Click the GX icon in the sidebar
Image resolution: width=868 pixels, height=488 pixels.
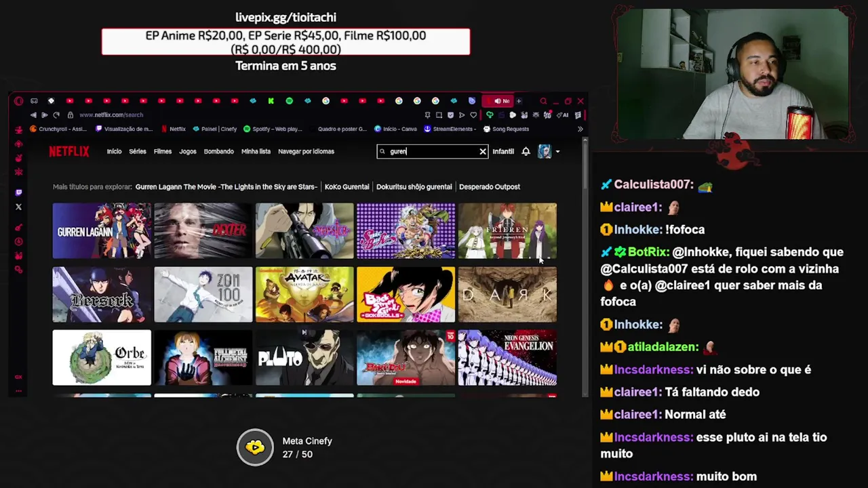pos(18,377)
